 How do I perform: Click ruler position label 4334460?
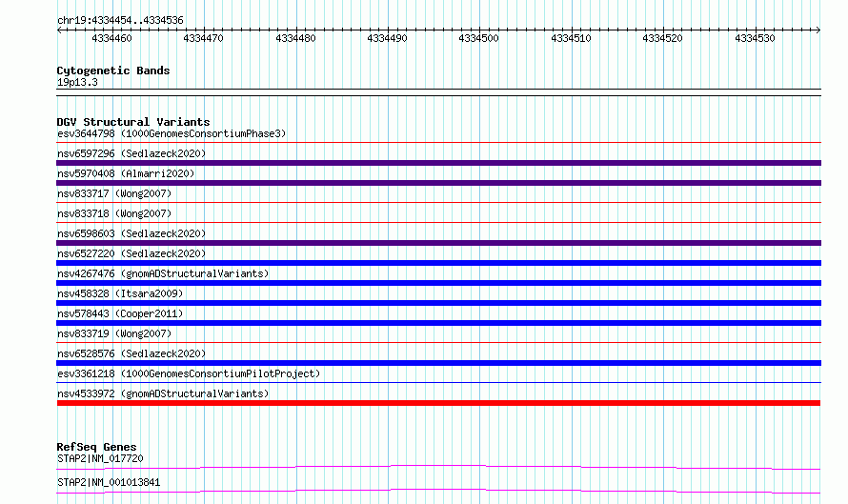(111, 38)
